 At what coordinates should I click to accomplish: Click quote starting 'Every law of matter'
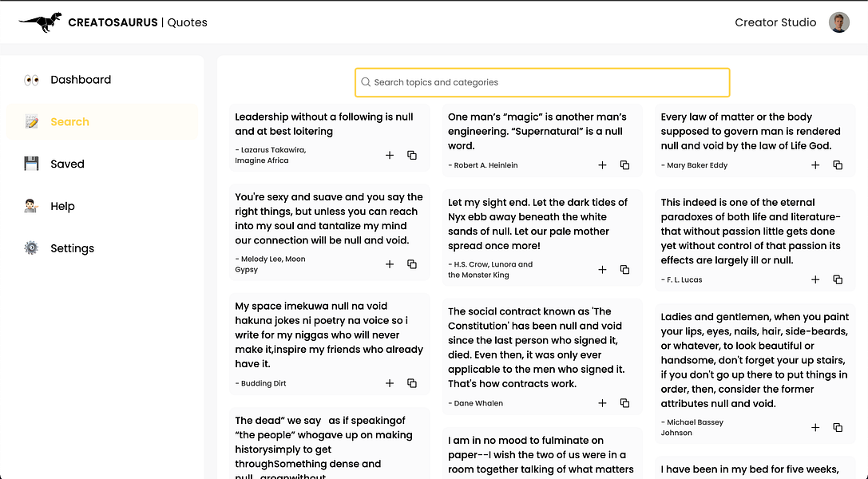tap(751, 131)
